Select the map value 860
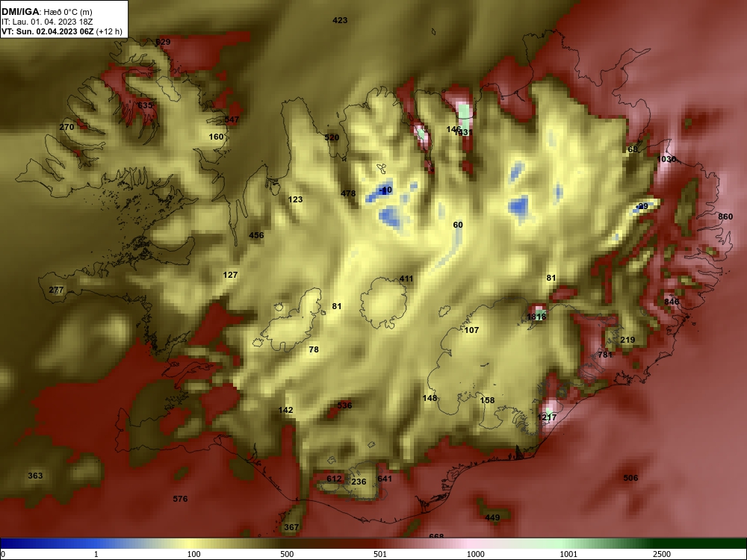Viewport: 747px width, 560px height. point(725,217)
